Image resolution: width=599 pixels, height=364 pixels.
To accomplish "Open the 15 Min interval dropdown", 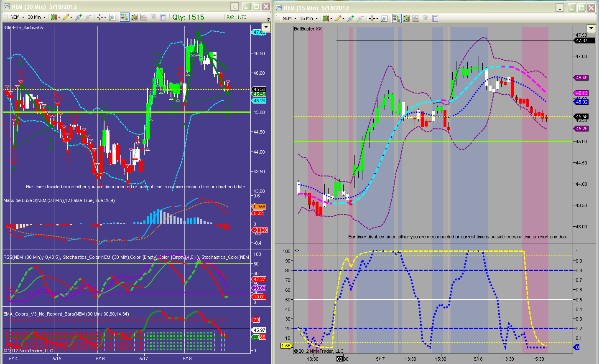I will pyautogui.click(x=309, y=18).
